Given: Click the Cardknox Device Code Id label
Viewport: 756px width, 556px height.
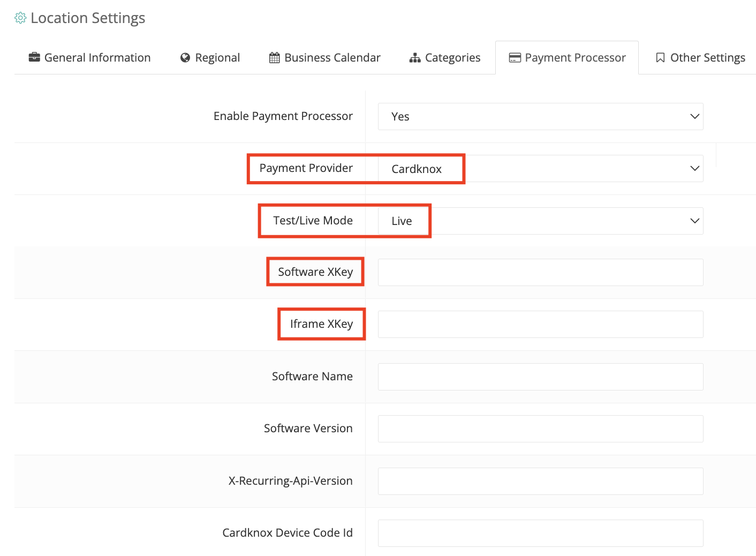Looking at the screenshot, I should pos(288,533).
